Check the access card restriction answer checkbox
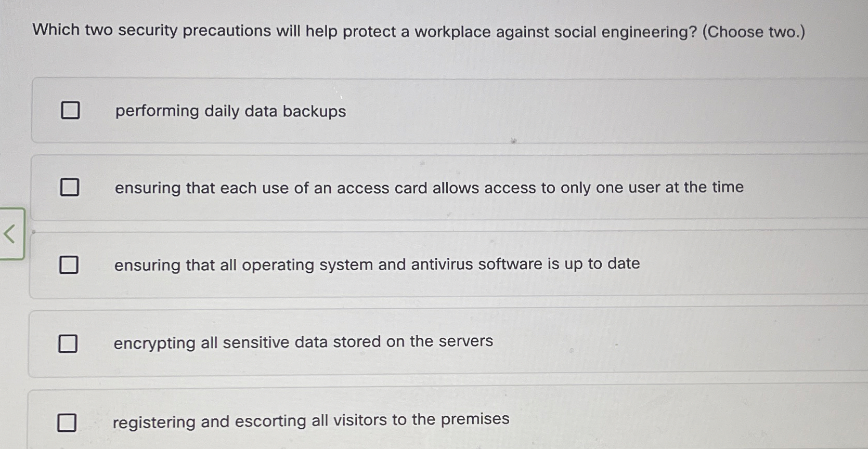Screen dimensions: 868x449 pos(70,187)
